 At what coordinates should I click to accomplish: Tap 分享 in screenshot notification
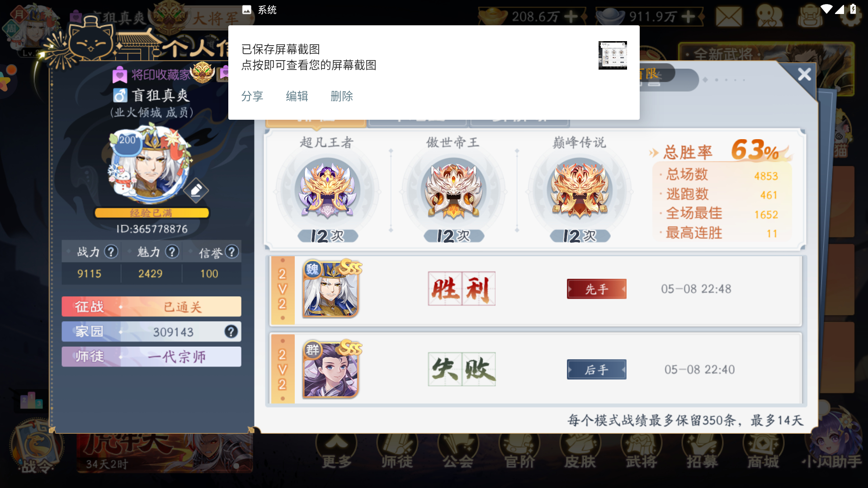pos(252,96)
